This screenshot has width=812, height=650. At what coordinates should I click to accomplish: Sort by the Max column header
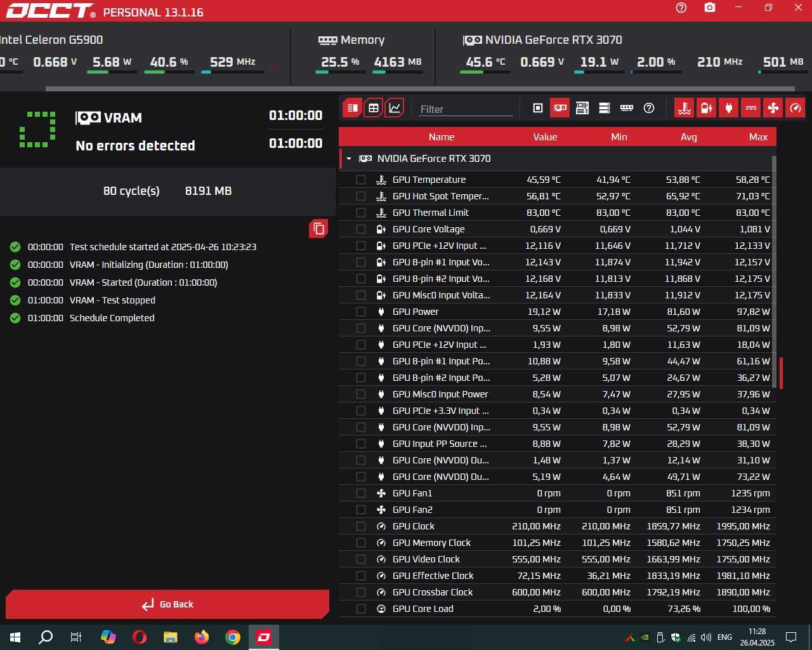pos(758,137)
